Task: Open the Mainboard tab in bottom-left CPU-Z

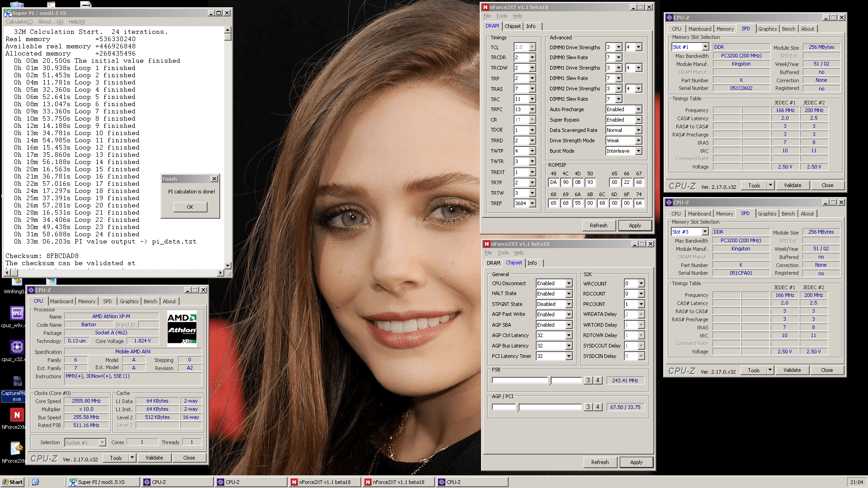Action: [61, 301]
